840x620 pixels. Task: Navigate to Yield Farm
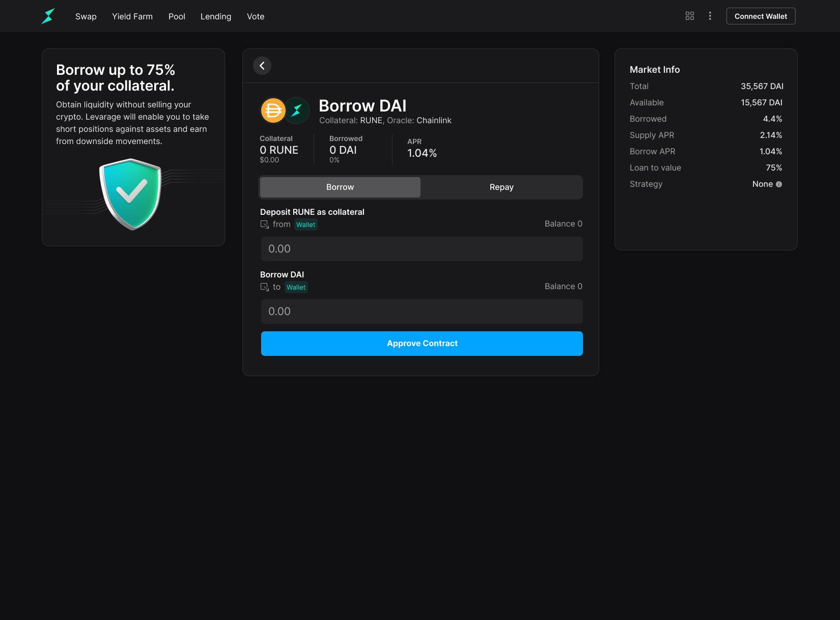coord(132,16)
